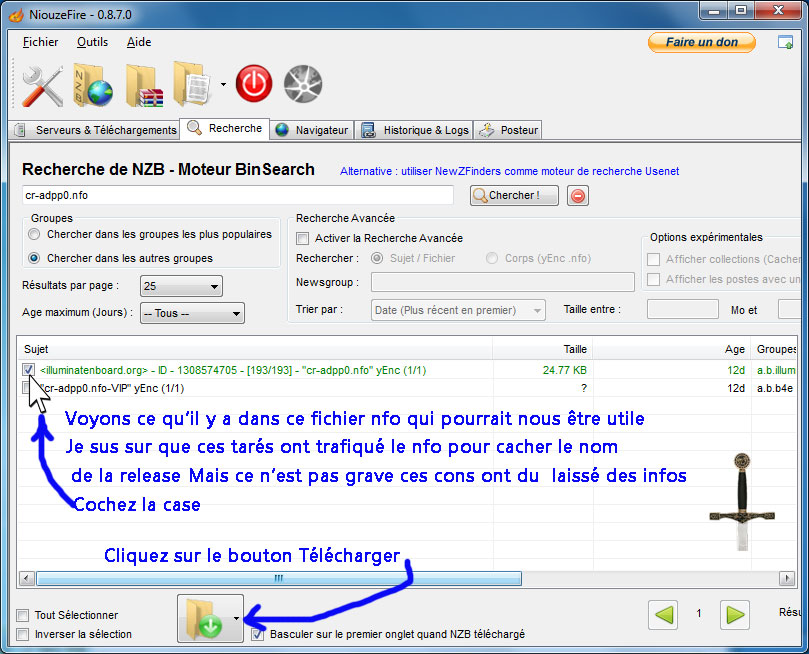Click the grey turbine wheel icon
Image resolution: width=809 pixels, height=654 pixels.
tap(303, 84)
